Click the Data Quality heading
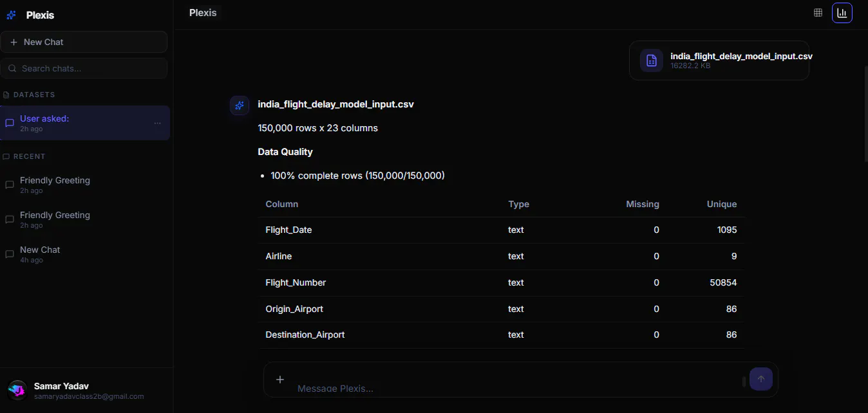The height and width of the screenshot is (413, 868). pyautogui.click(x=285, y=152)
